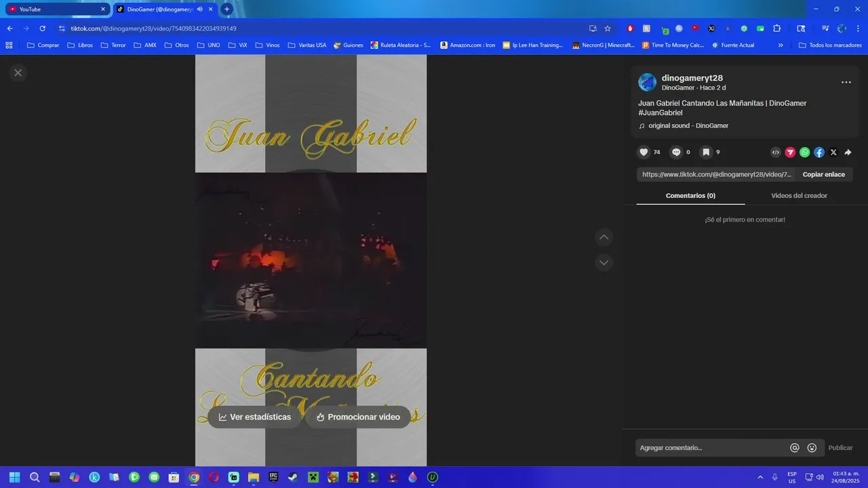Reload the TikTok page

pyautogui.click(x=42, y=28)
